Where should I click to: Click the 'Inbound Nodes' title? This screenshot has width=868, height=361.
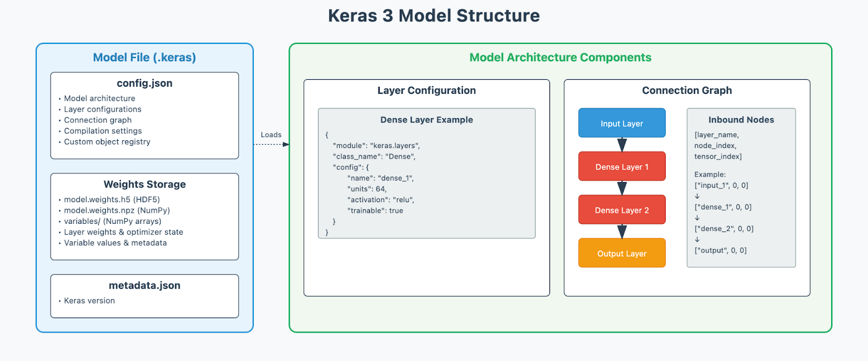(741, 120)
